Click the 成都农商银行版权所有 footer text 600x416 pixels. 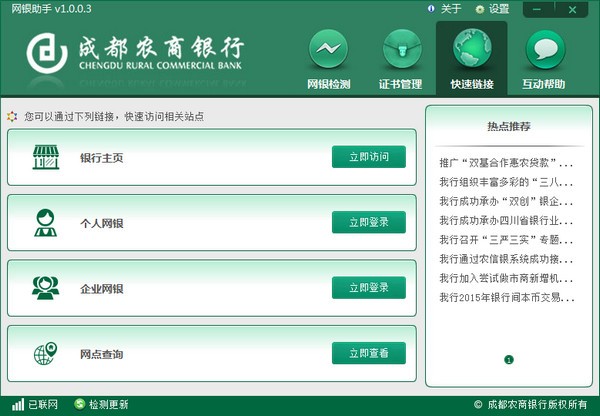tap(531, 405)
